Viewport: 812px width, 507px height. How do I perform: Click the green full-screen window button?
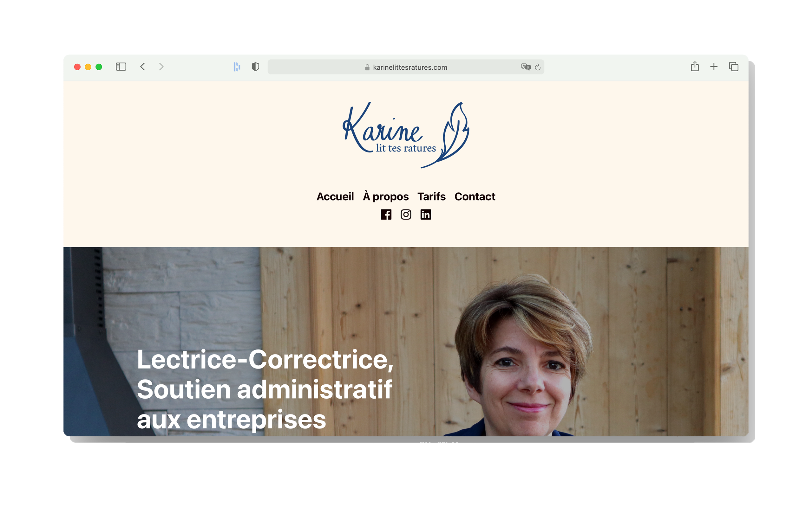coord(99,67)
